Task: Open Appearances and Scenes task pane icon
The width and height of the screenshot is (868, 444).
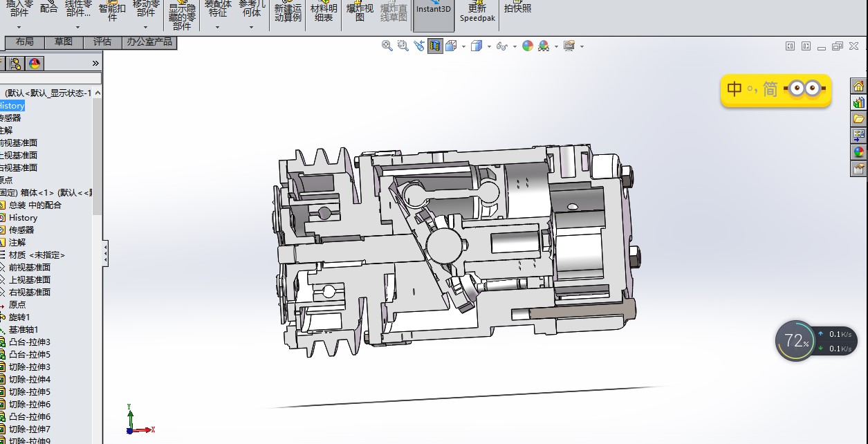Action: click(858, 151)
